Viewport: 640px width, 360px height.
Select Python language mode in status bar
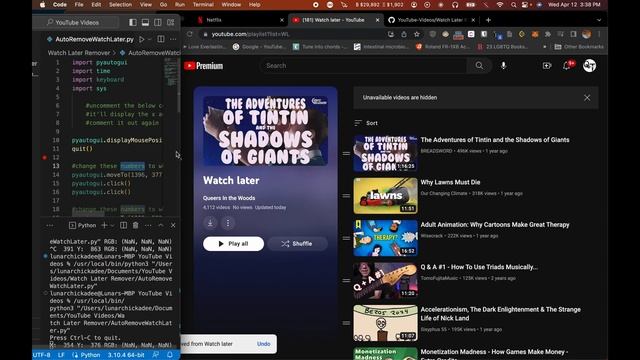87,355
